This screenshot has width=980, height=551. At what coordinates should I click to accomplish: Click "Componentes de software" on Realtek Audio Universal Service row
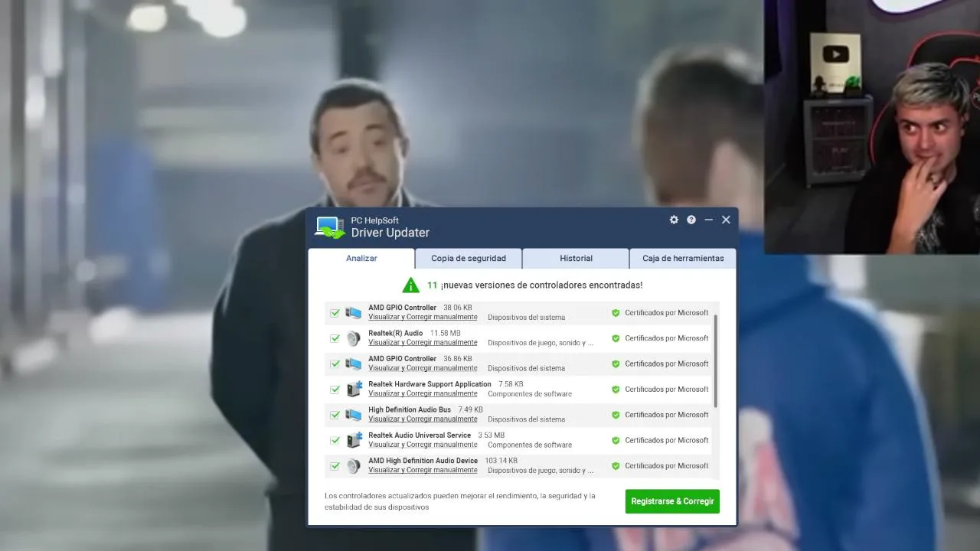point(530,445)
